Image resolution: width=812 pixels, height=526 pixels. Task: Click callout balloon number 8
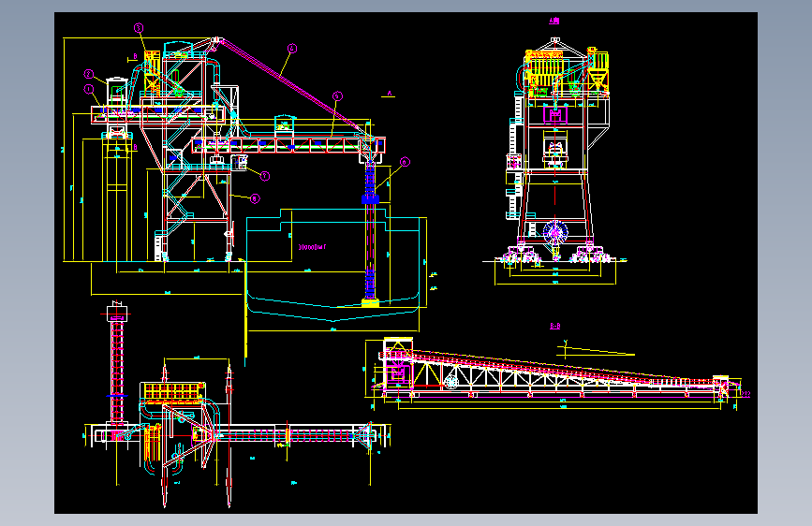[254, 198]
